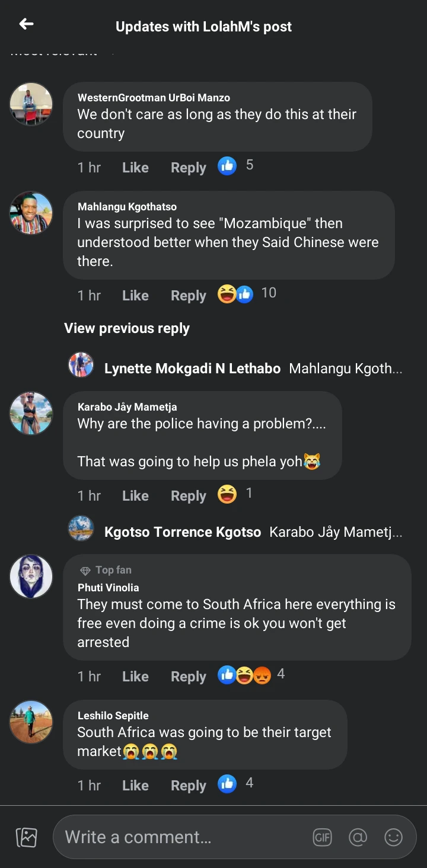Viewport: 427px width, 868px height.
Task: Open the GIF picker icon
Action: 323,837
